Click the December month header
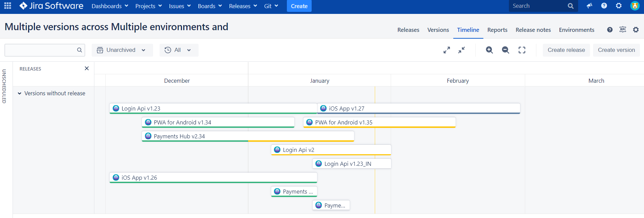This screenshot has width=644, height=218. pyautogui.click(x=177, y=81)
